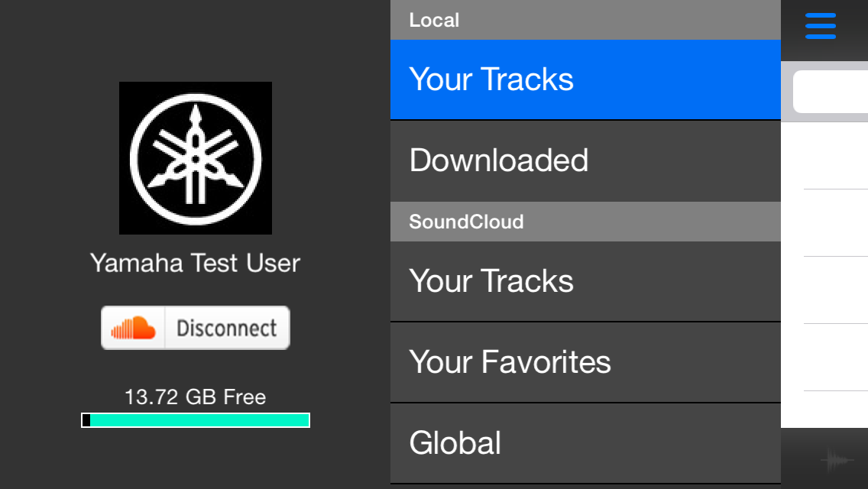This screenshot has width=868, height=489.
Task: Click the teal free-space storage bar
Action: 199,420
